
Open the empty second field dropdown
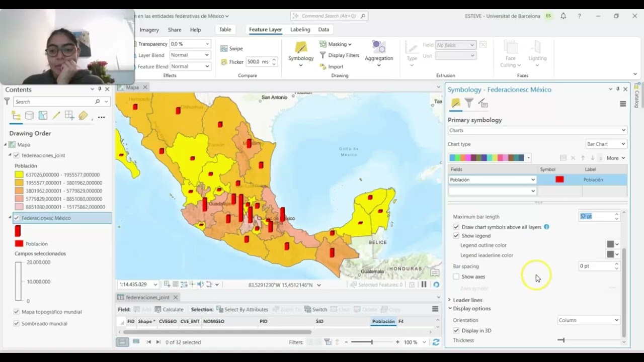(x=493, y=191)
